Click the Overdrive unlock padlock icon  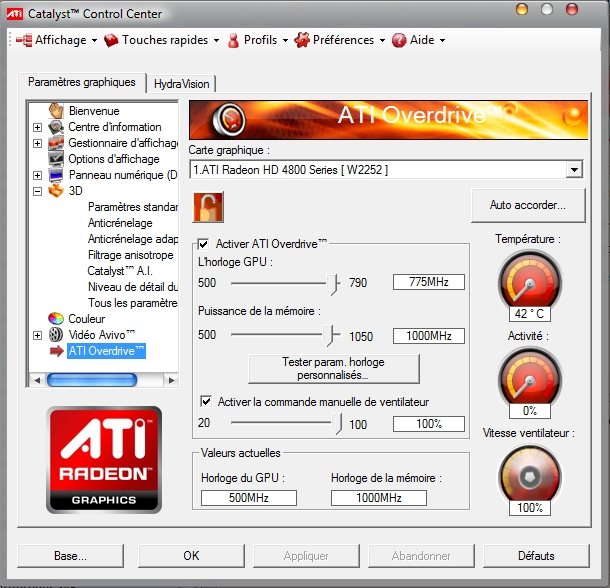pos(208,207)
